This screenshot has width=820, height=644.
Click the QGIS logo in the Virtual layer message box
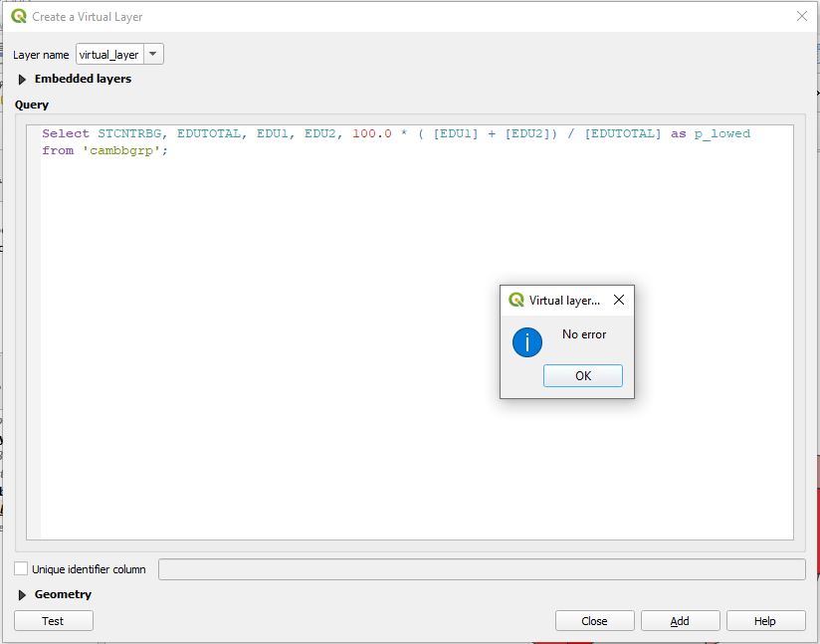515,300
